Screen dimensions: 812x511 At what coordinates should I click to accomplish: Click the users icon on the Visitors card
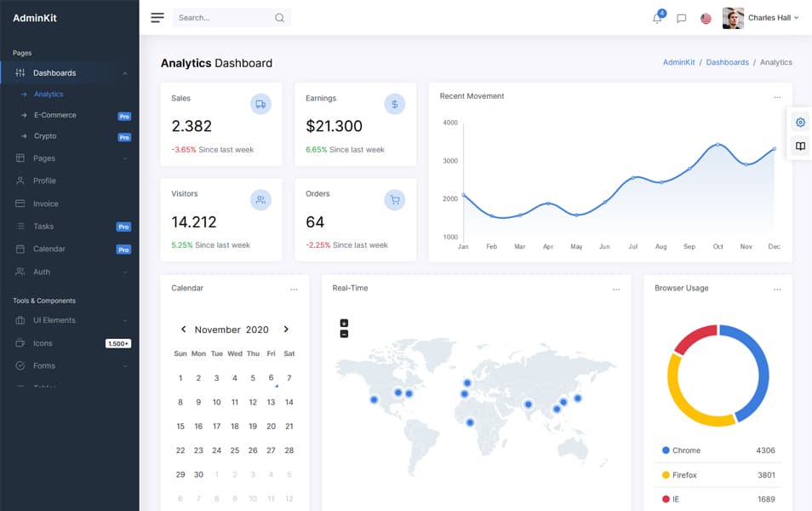click(x=260, y=199)
